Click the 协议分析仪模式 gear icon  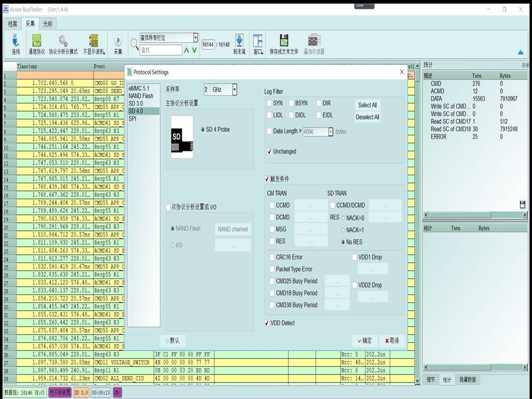pos(63,41)
